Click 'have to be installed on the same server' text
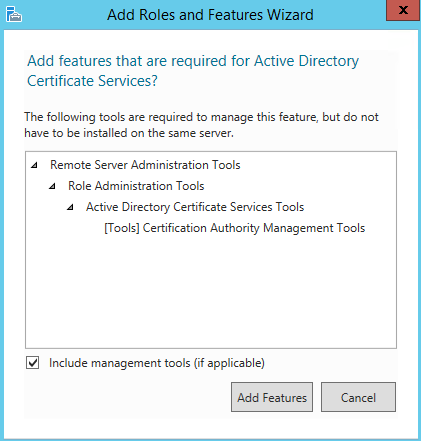This screenshot has height=441, width=421. pyautogui.click(x=129, y=133)
